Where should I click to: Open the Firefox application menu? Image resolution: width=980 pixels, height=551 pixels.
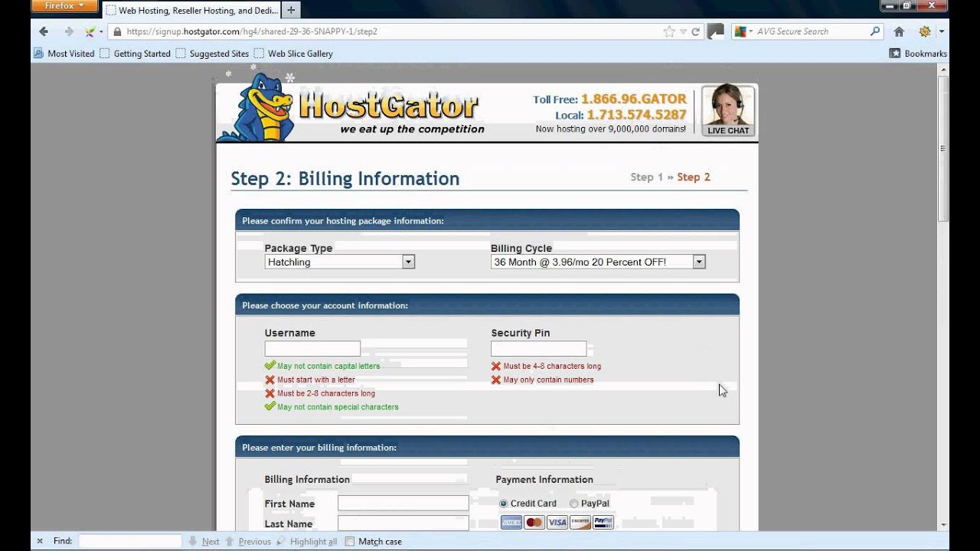click(65, 6)
